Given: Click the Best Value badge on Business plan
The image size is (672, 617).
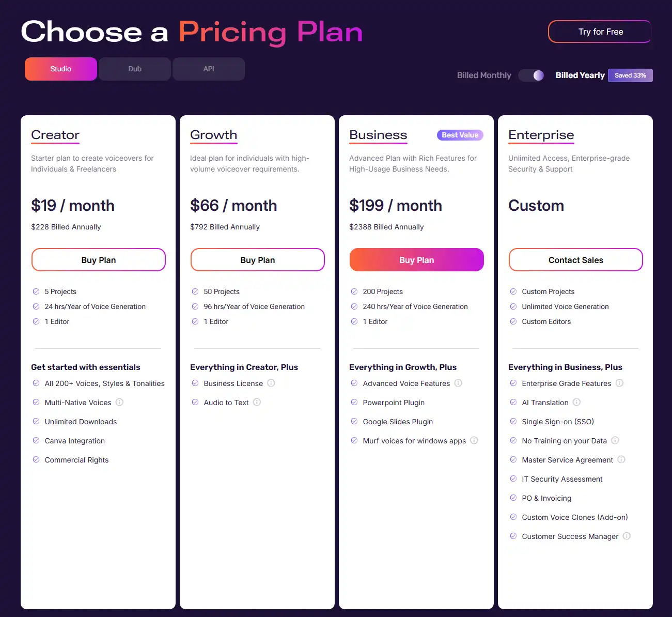Looking at the screenshot, I should [x=460, y=135].
